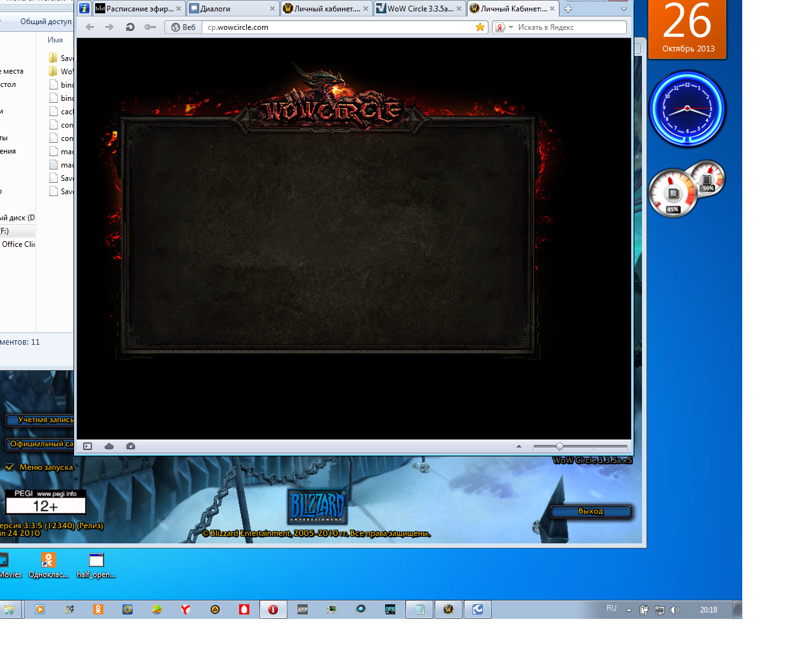The height and width of the screenshot is (650, 812).
Task: Show hidden system tray icons
Action: [x=629, y=610]
